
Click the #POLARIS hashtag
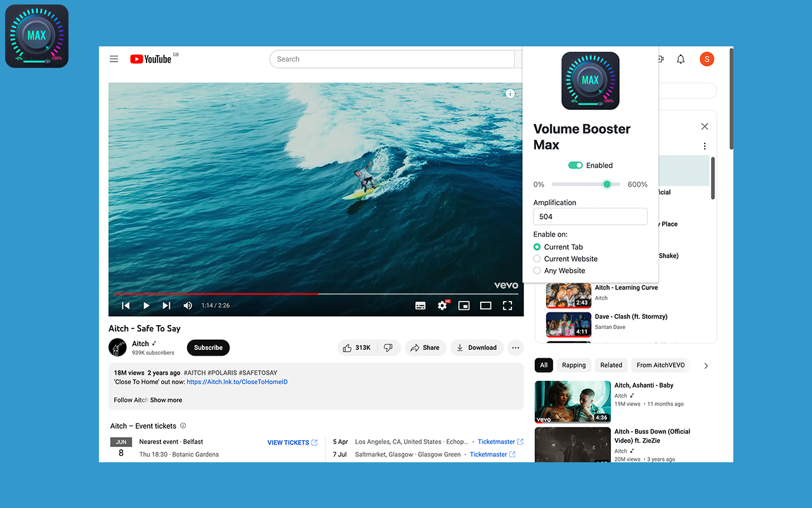point(221,373)
